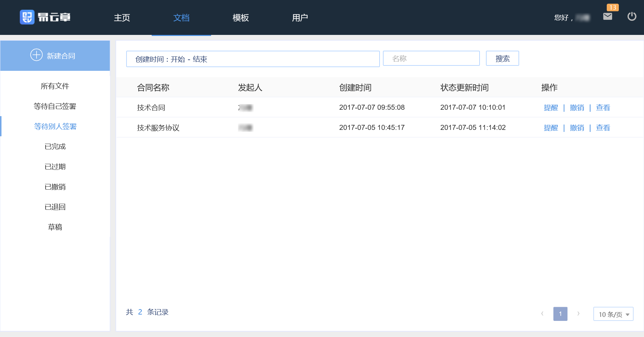This screenshot has width=644, height=337.
Task: Click 撤销 for 技术服务协议
Action: pyautogui.click(x=577, y=128)
